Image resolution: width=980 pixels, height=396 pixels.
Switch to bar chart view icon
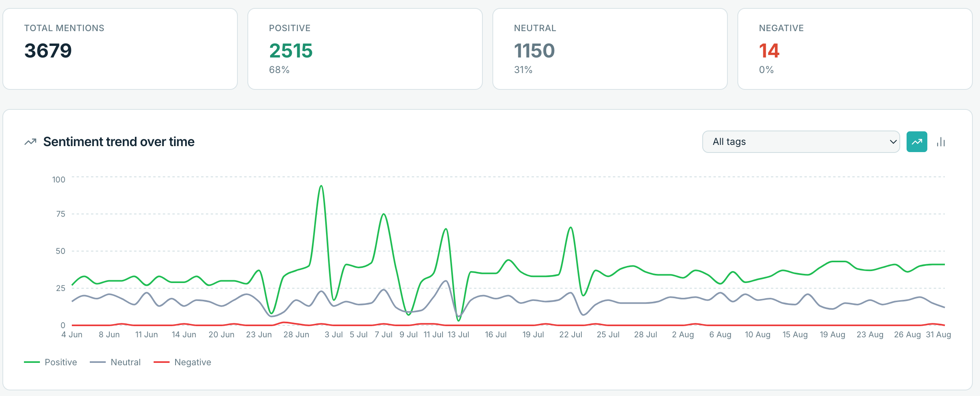[x=941, y=142]
